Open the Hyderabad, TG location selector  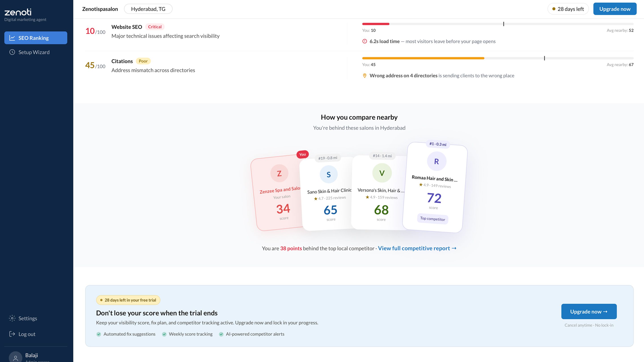148,9
